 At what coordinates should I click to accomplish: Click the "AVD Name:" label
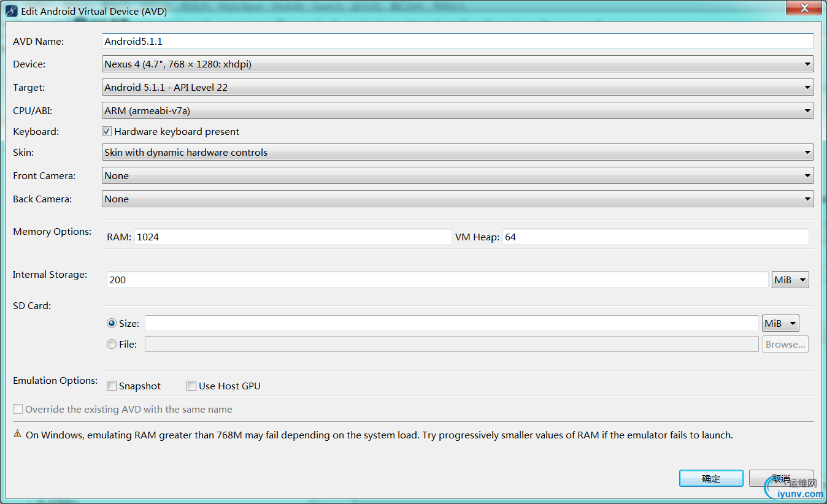[39, 41]
